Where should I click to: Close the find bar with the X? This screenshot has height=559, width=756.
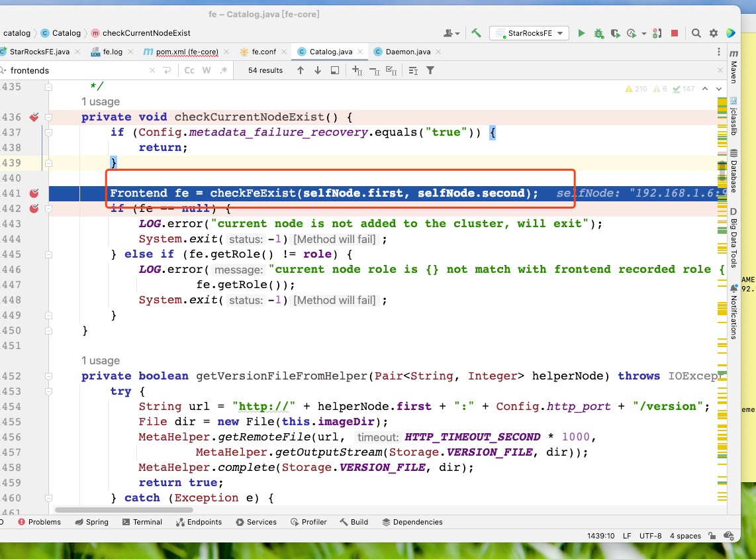[x=720, y=70]
